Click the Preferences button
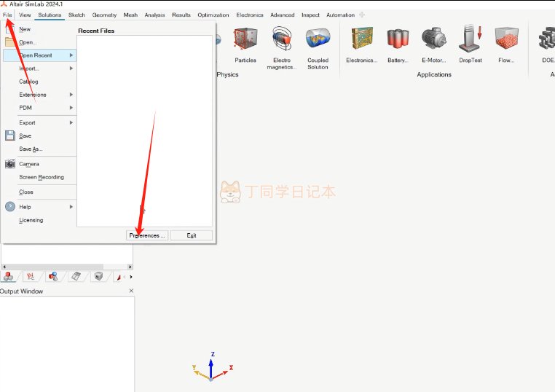The height and width of the screenshot is (392, 555). [147, 235]
